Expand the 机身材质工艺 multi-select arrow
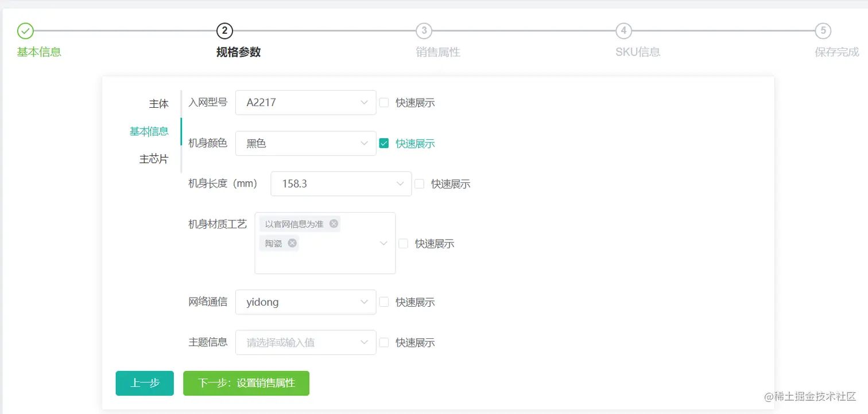The width and height of the screenshot is (868, 414). 383,244
